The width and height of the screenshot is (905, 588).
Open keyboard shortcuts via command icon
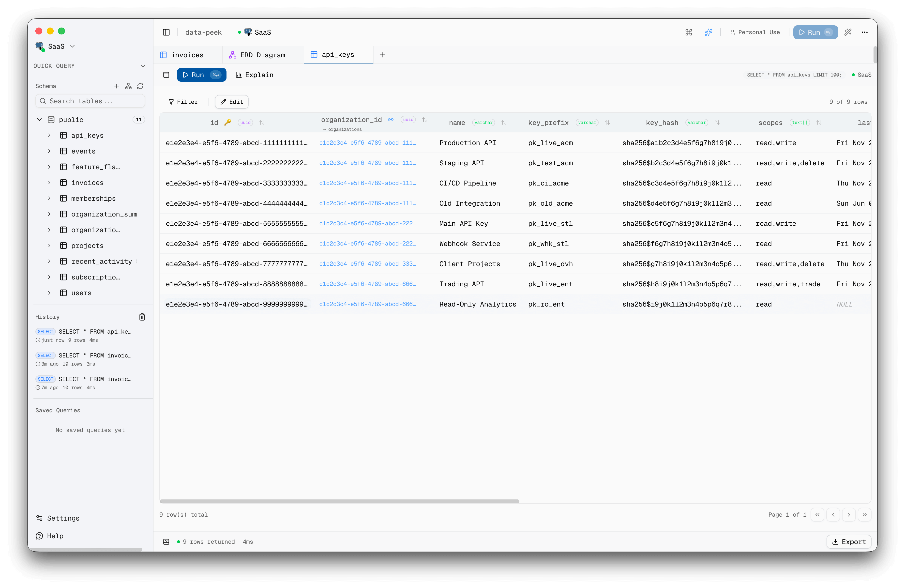coord(689,32)
